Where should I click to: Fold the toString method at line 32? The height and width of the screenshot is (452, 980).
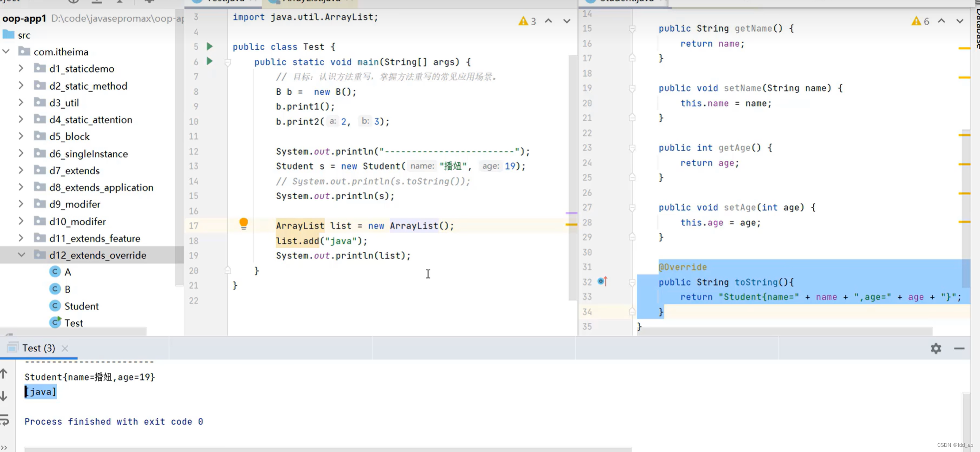632,282
